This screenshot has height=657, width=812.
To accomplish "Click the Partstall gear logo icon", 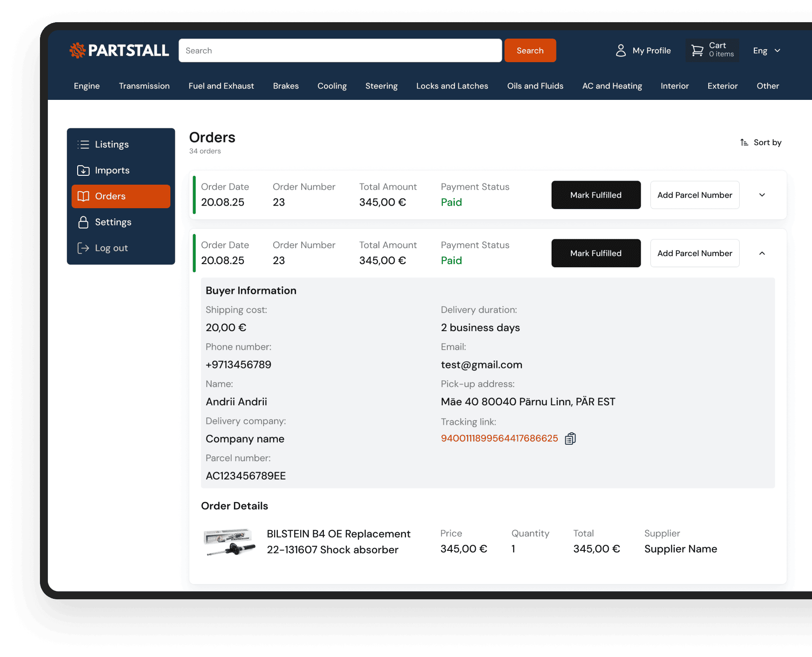I will (x=78, y=51).
